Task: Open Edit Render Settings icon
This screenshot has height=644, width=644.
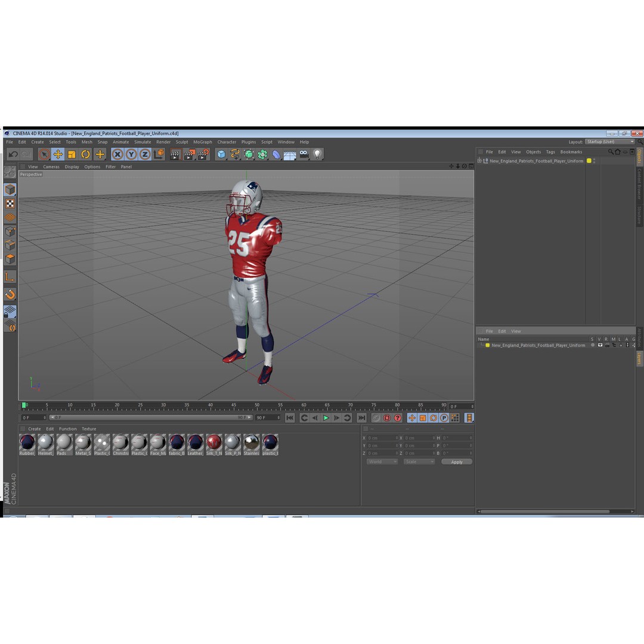Action: pos(203,154)
